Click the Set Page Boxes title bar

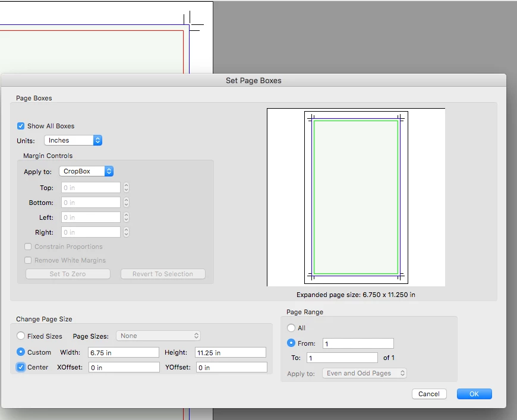point(254,80)
